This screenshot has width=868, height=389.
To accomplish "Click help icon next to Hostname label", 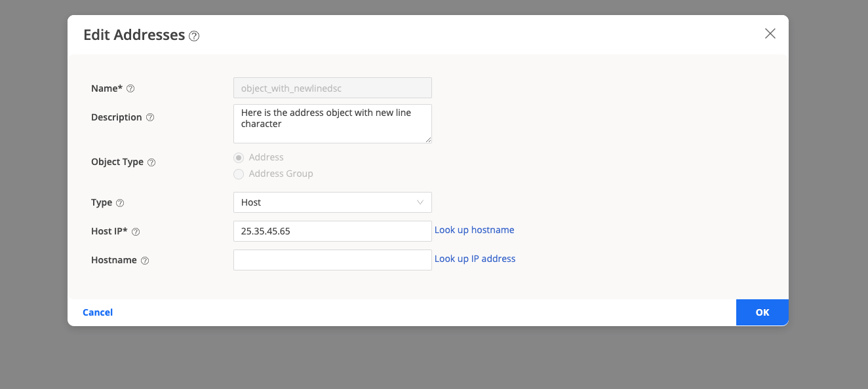I will click(145, 261).
